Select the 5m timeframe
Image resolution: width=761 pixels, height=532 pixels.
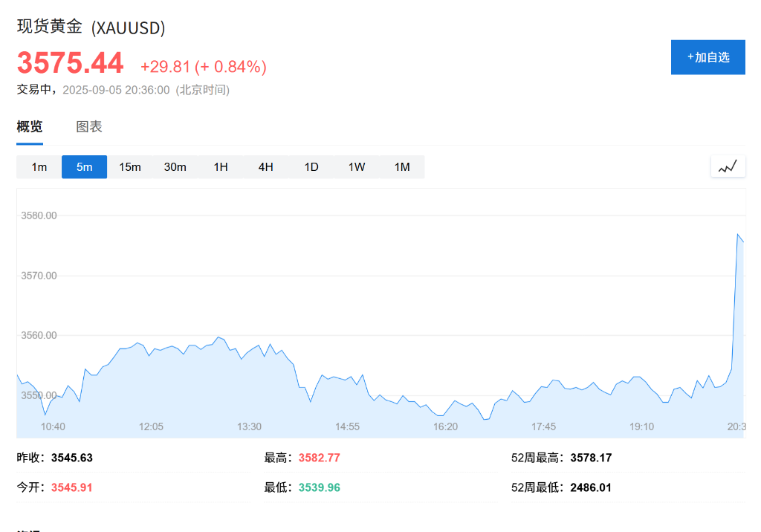tap(84, 167)
